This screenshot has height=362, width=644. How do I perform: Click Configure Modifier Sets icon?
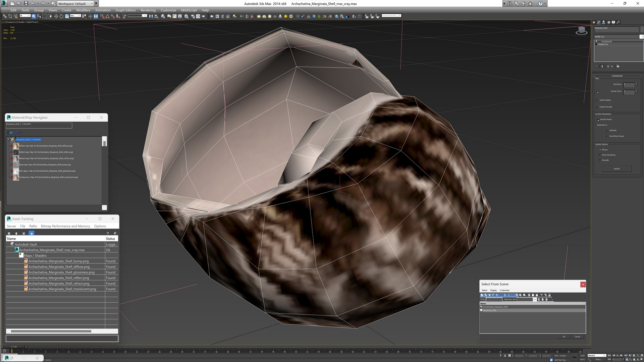618,66
